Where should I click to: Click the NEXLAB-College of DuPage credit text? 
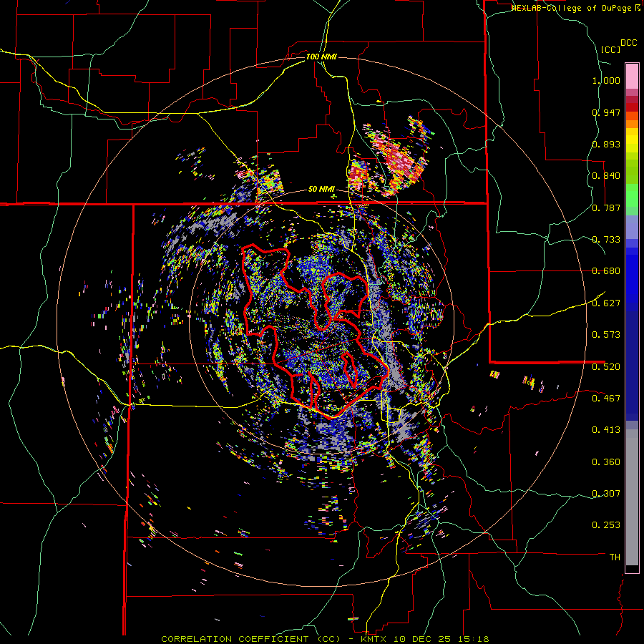572,8
